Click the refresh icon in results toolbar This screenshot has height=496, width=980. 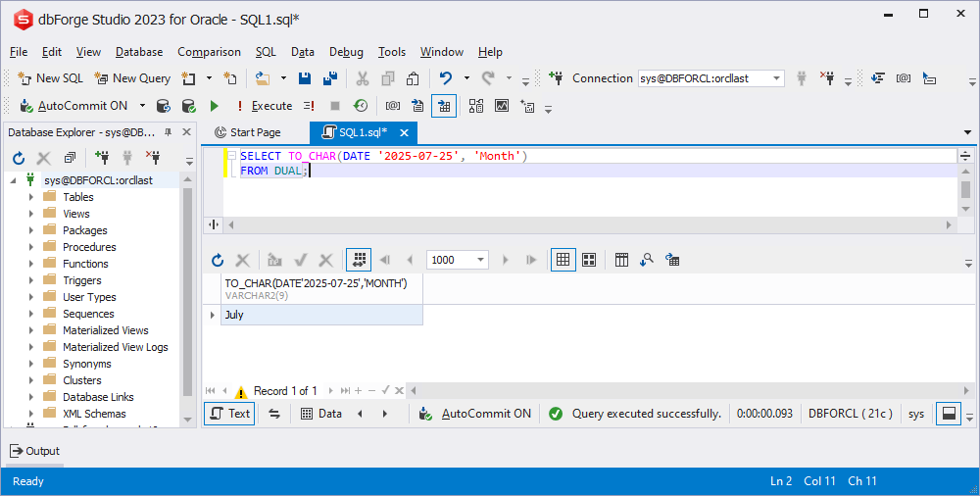[x=217, y=260]
